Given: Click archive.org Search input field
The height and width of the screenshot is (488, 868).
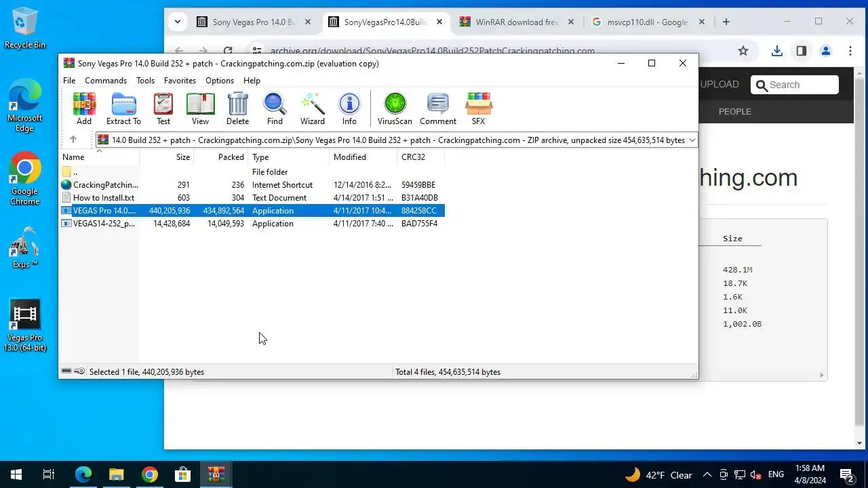Looking at the screenshot, I should click(795, 85).
